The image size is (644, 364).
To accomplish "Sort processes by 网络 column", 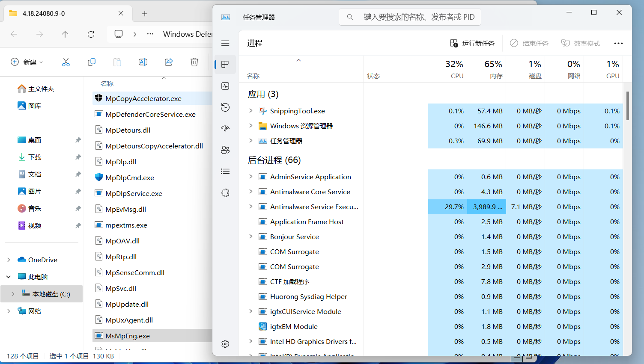I will [564, 68].
